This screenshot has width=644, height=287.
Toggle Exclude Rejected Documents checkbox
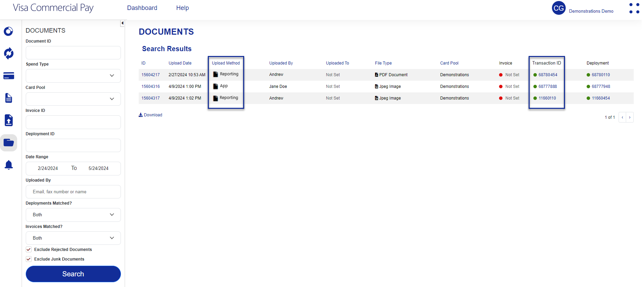coord(29,250)
